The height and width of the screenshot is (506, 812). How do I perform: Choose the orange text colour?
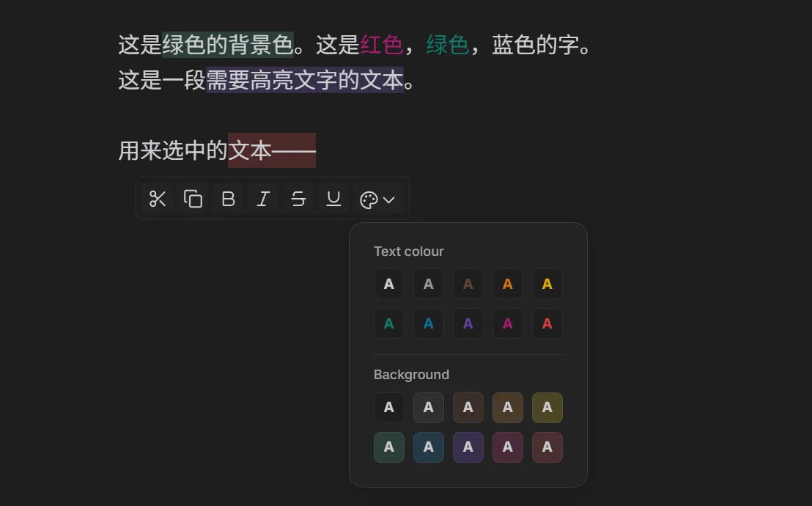click(x=508, y=284)
